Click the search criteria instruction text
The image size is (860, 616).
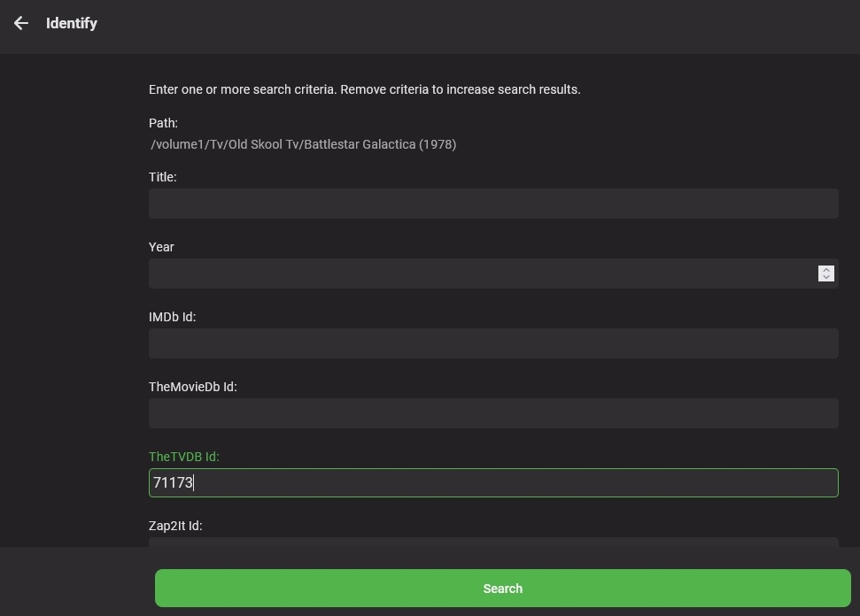[x=364, y=89]
